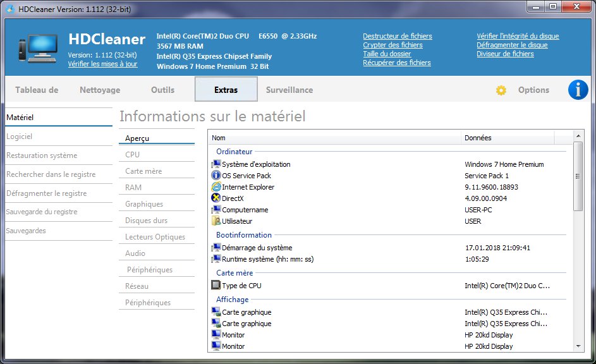Click the Utilisateur row icon
The width and height of the screenshot is (596, 364).
(216, 221)
